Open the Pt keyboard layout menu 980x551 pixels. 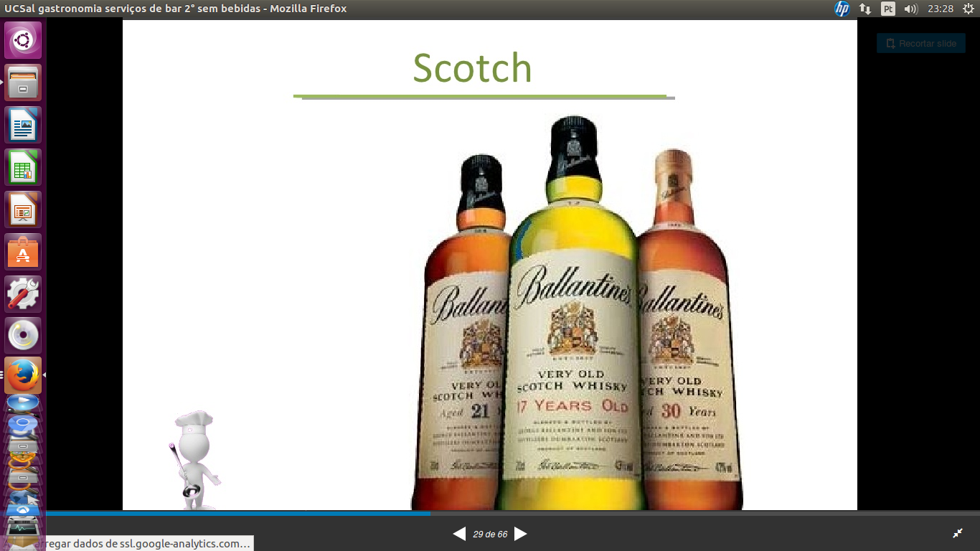[888, 9]
